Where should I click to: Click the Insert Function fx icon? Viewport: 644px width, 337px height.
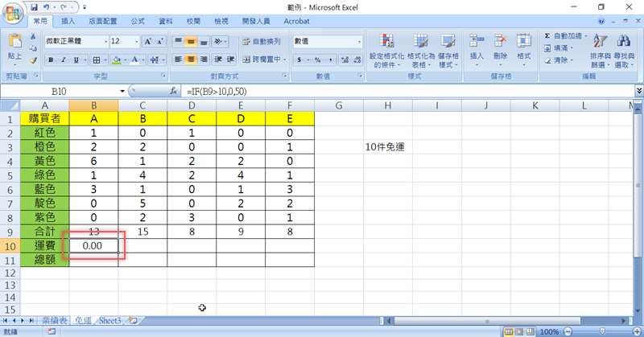coord(173,91)
